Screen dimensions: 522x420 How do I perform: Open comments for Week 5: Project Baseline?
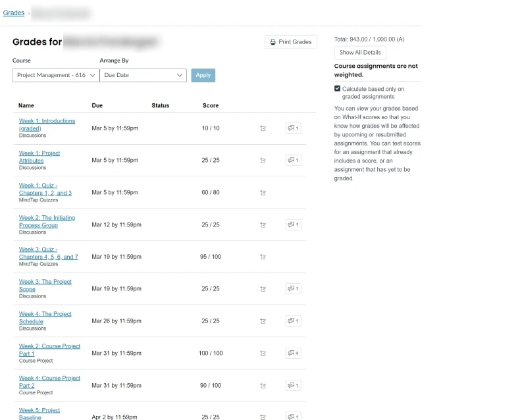[293, 416]
